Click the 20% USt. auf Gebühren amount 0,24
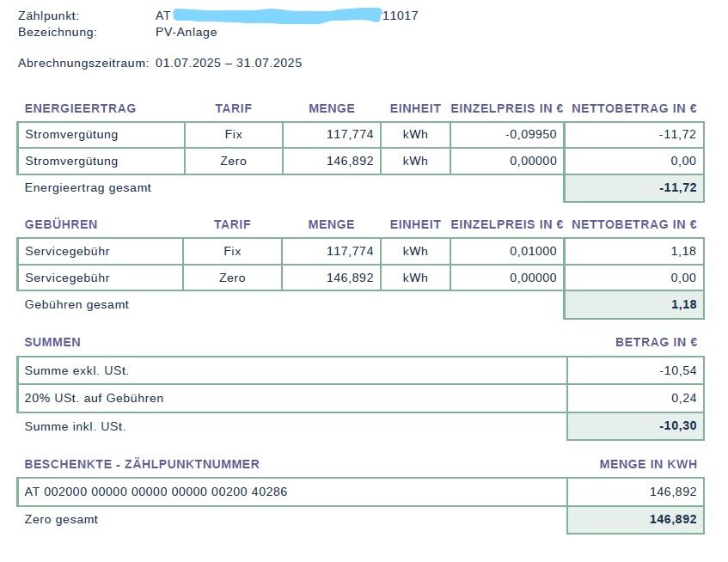 coord(683,398)
